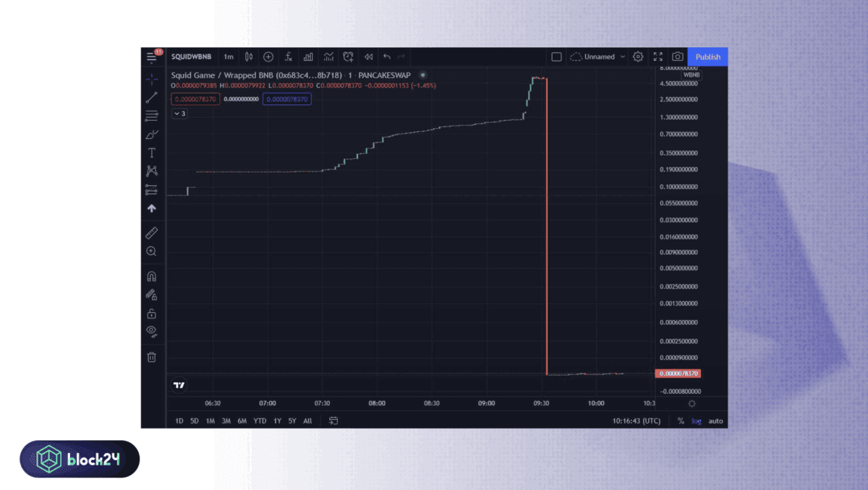The image size is (868, 490).
Task: Select the All date range
Action: tap(307, 421)
